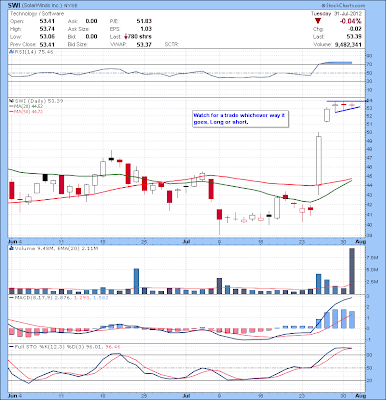
Task: Click the High value 53.74
Action: click(x=47, y=29)
